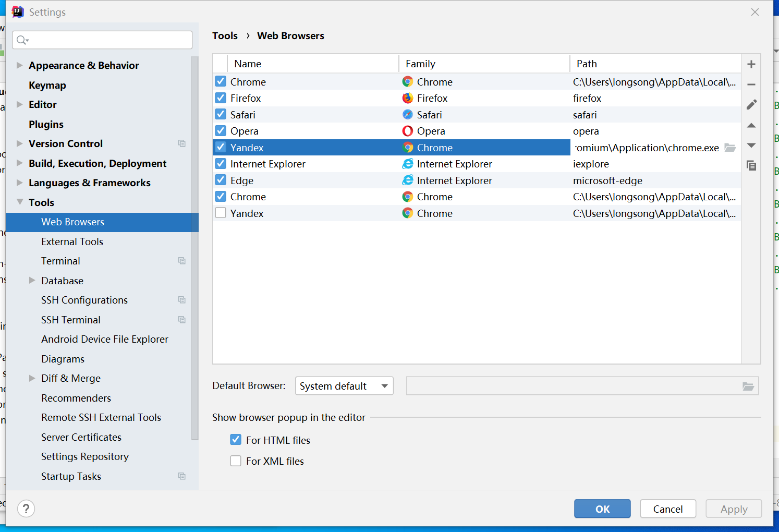The height and width of the screenshot is (532, 779).
Task: Click Safari family icon in Safari row
Action: pos(408,115)
